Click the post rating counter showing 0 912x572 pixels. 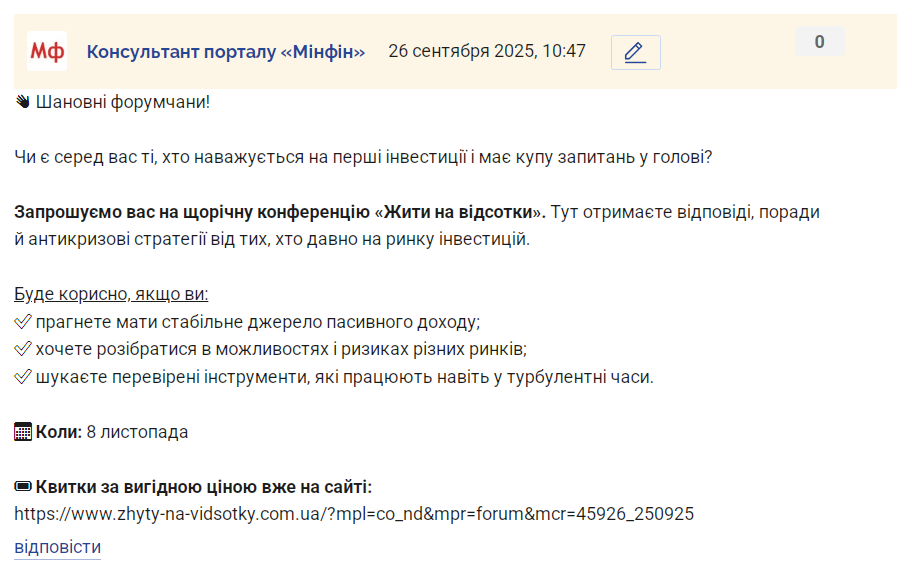[x=820, y=41]
